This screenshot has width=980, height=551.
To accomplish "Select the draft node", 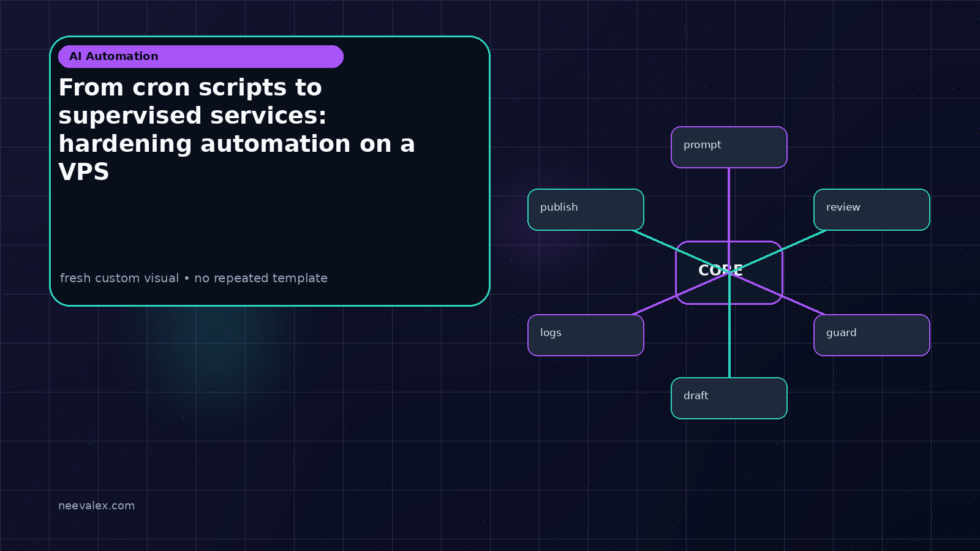I will 729,398.
